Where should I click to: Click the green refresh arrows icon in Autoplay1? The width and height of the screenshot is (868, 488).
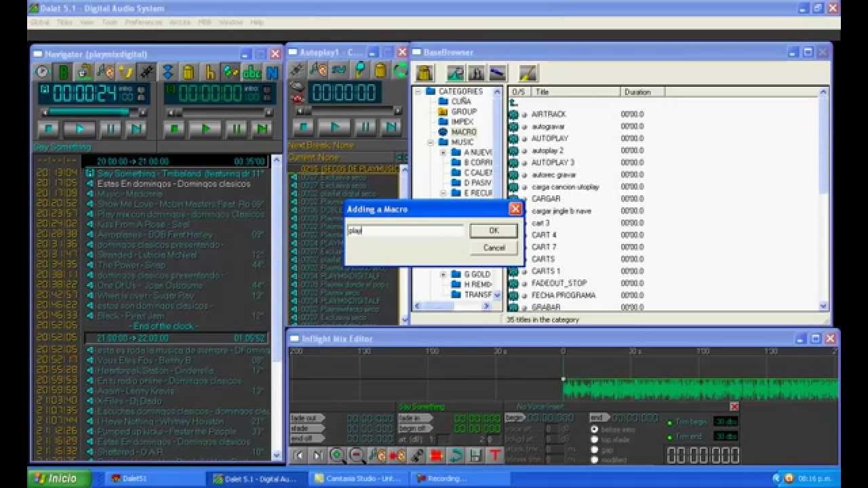[400, 69]
